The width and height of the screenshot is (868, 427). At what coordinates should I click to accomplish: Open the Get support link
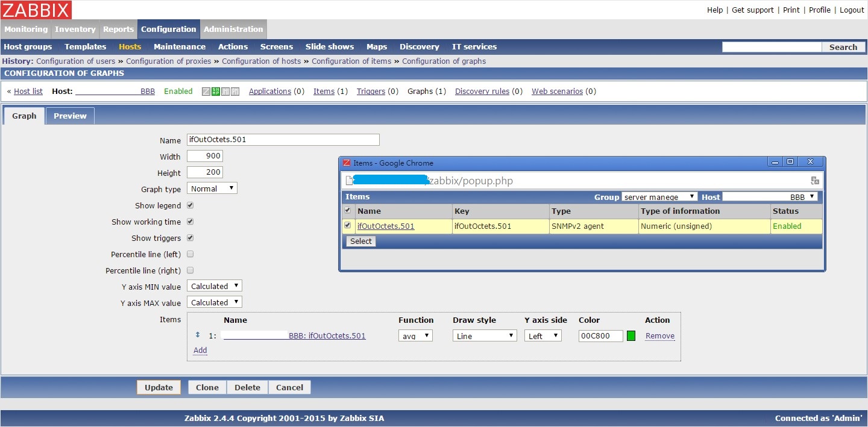pos(753,10)
